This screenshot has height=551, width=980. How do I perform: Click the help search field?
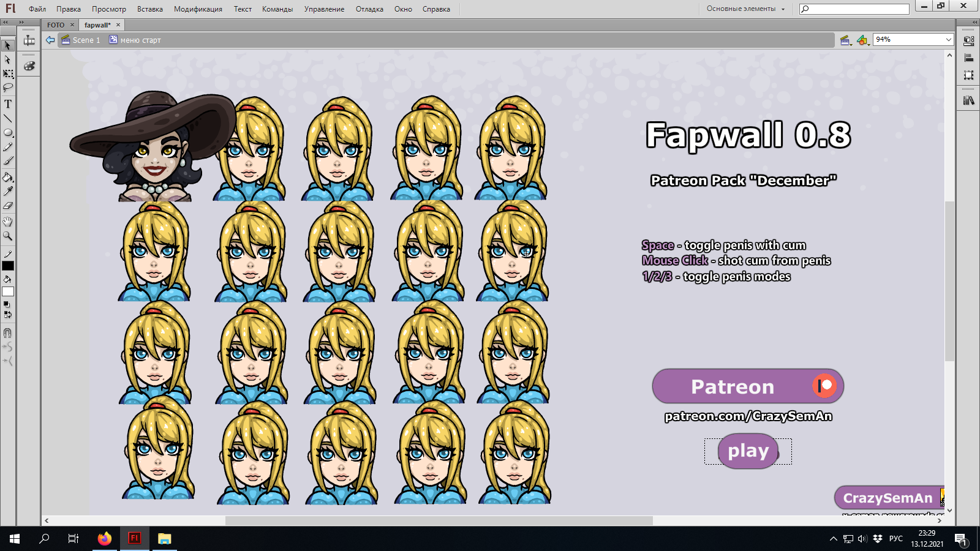coord(854,9)
